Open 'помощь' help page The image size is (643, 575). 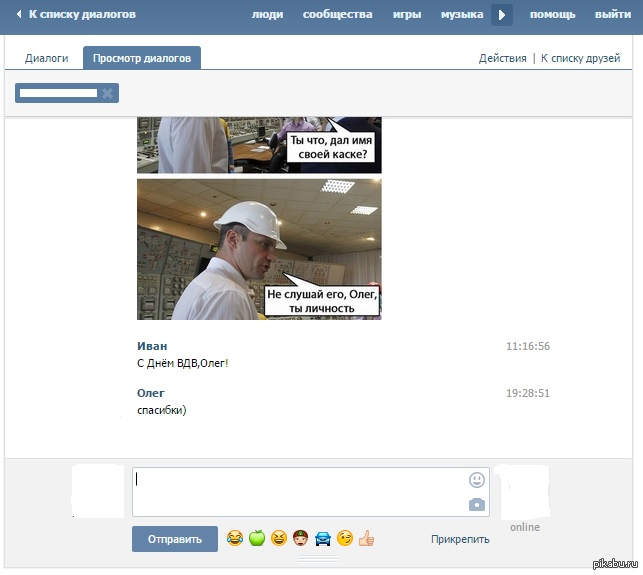(552, 14)
